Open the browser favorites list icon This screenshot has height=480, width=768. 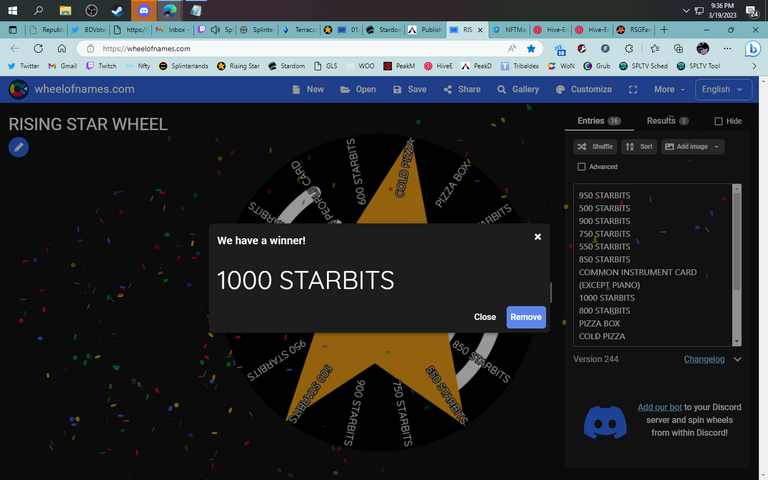point(655,48)
